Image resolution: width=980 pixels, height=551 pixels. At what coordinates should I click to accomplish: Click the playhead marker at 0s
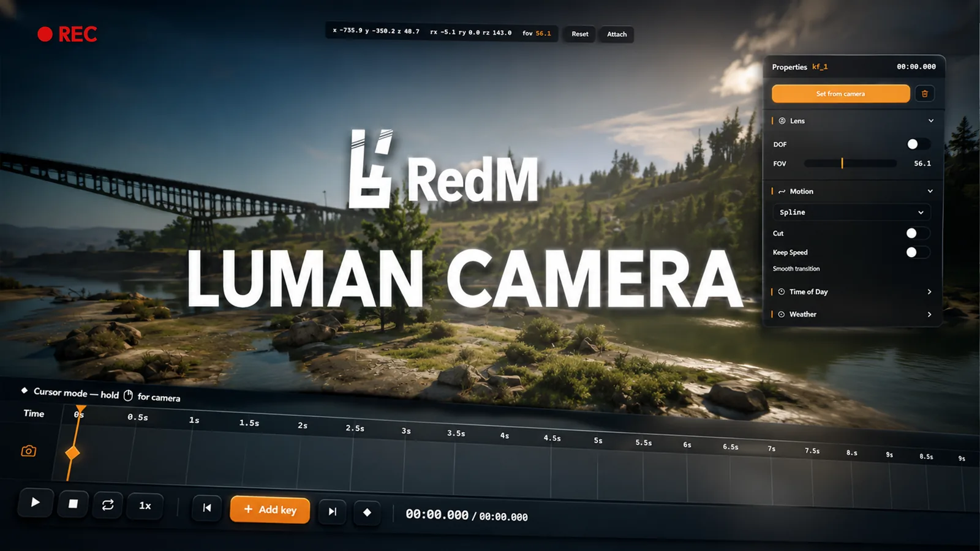click(x=81, y=408)
